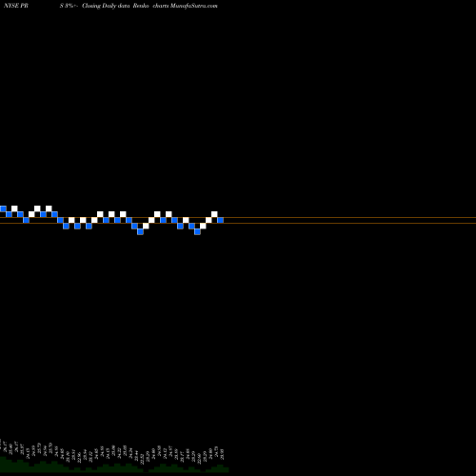The image size is (476, 476).
Task: Click the "NYSE PR" ticker label
Action: [x=16, y=6]
